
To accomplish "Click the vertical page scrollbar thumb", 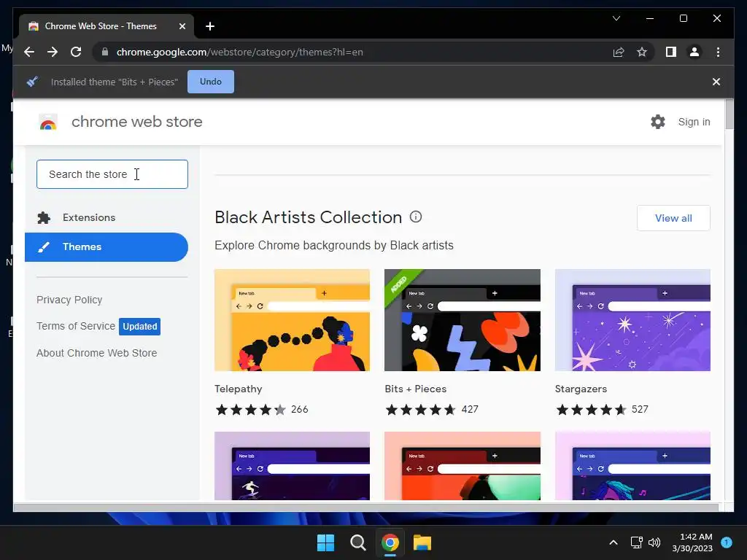I will click(729, 114).
